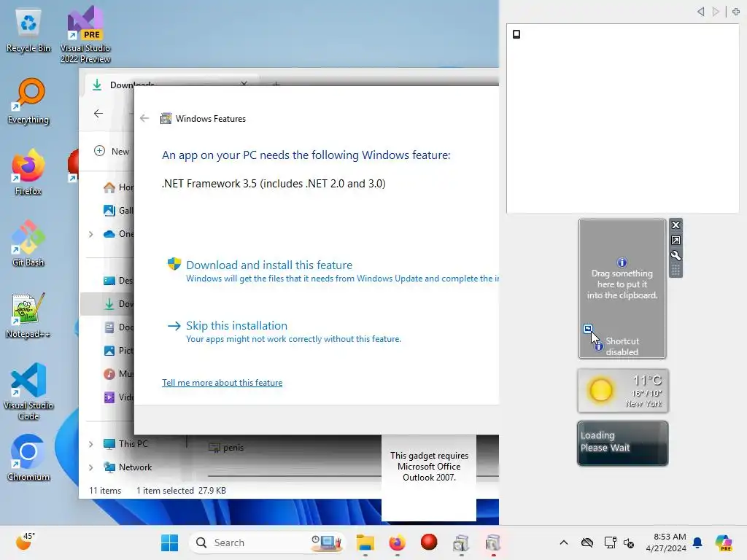Open Tell me more about this feature link
The image size is (747, 560).
[x=222, y=382]
